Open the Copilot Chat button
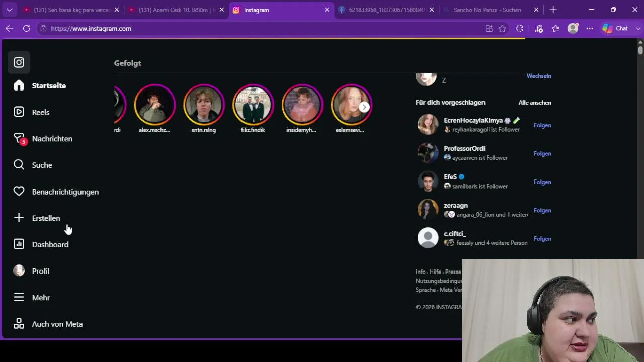The height and width of the screenshot is (362, 644). coord(615,29)
